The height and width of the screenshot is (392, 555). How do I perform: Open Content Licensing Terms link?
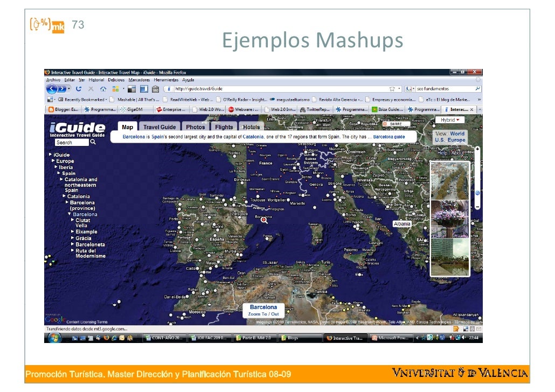(x=87, y=323)
